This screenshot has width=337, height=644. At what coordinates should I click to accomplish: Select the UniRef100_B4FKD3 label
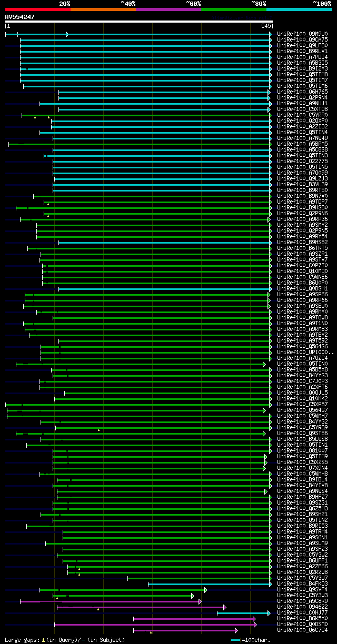302,584
